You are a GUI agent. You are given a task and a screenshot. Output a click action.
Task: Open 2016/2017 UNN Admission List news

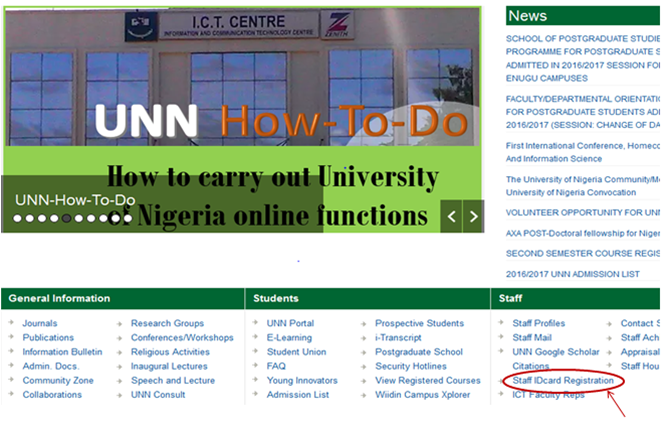[x=573, y=274]
